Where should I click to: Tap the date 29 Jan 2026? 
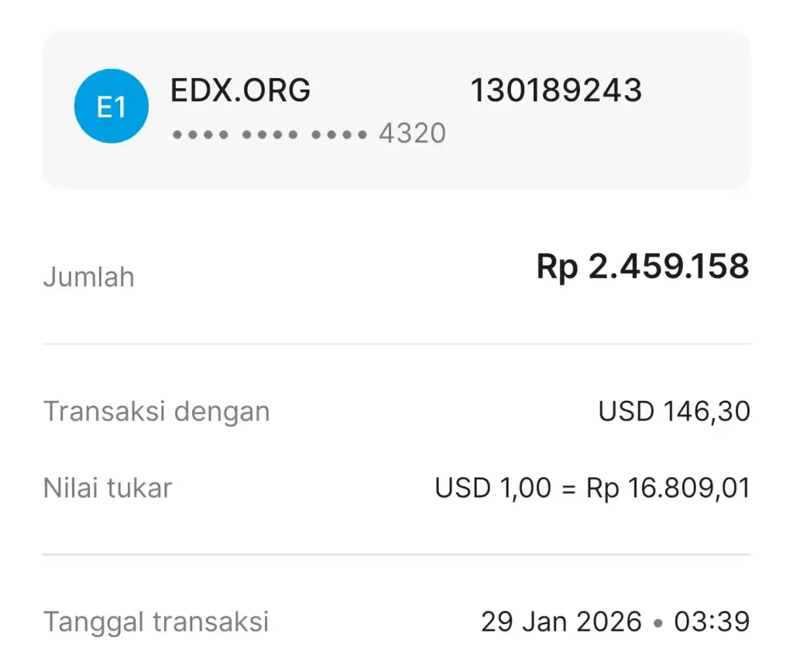click(561, 622)
